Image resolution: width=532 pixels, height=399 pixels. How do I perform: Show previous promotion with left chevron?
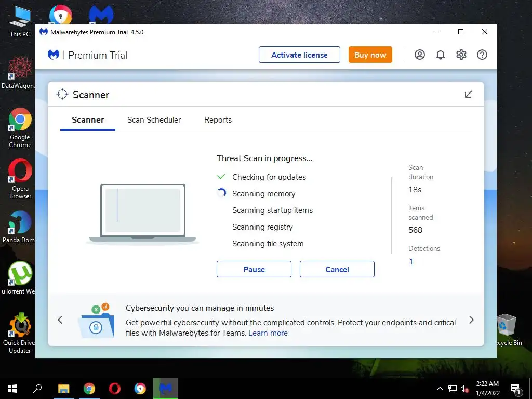[x=60, y=320]
